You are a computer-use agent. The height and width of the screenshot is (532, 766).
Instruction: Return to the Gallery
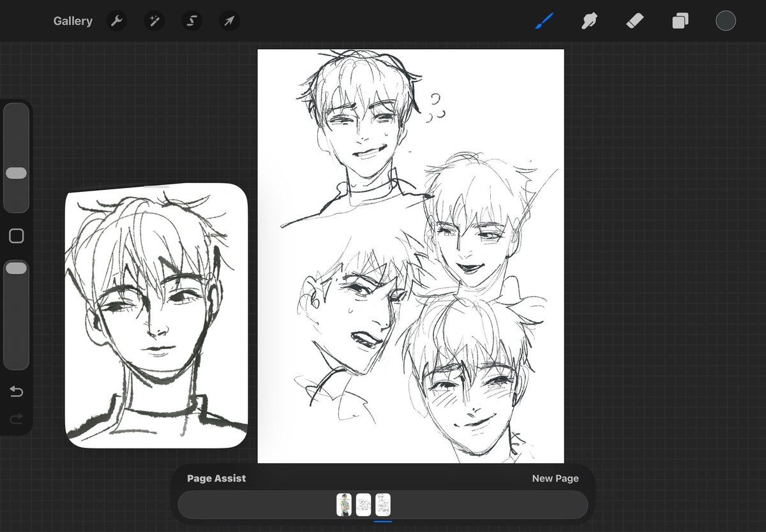tap(73, 20)
